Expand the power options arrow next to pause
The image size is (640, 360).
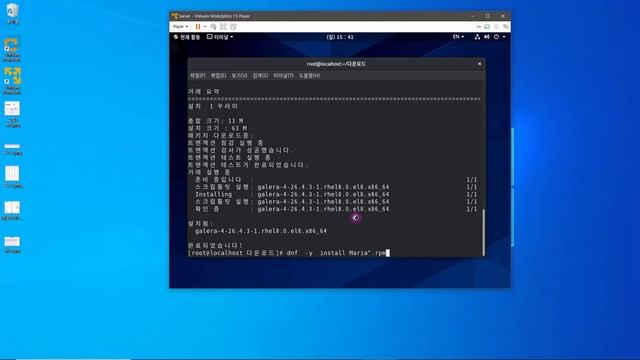(205, 27)
